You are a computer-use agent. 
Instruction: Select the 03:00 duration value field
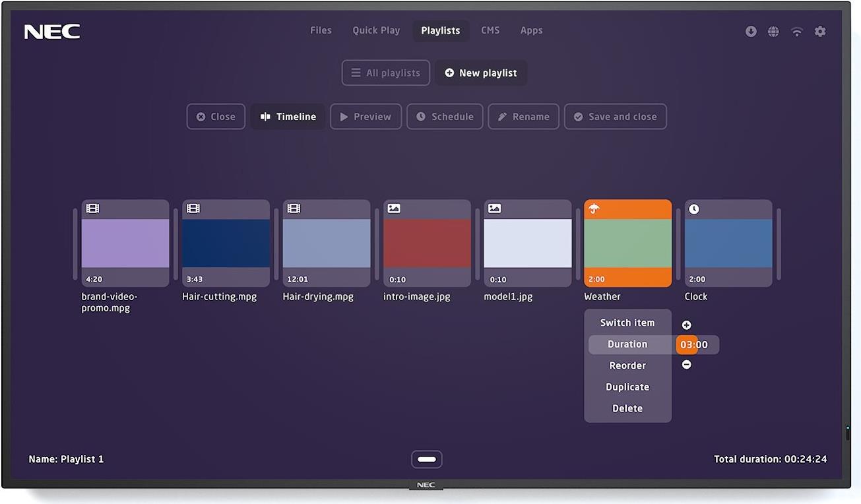695,344
